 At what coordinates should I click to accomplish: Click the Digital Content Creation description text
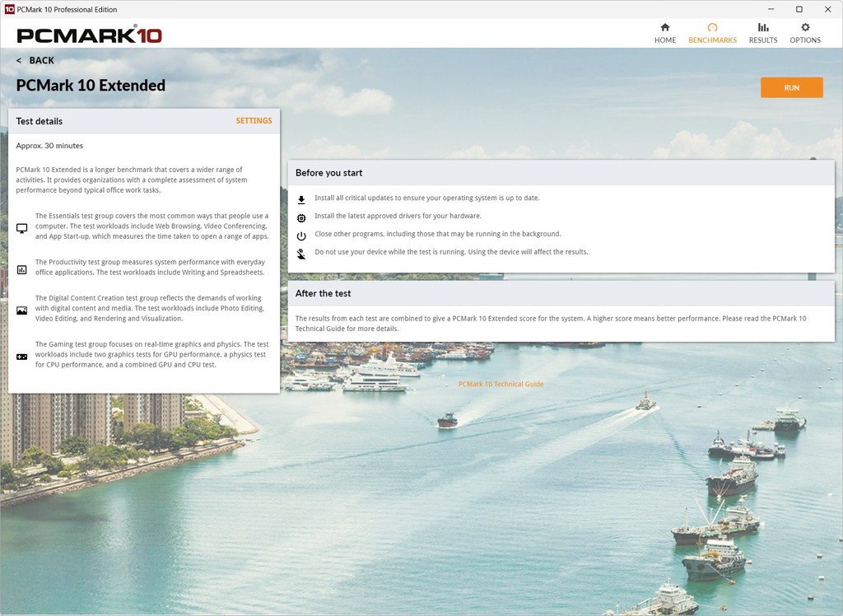(x=150, y=308)
